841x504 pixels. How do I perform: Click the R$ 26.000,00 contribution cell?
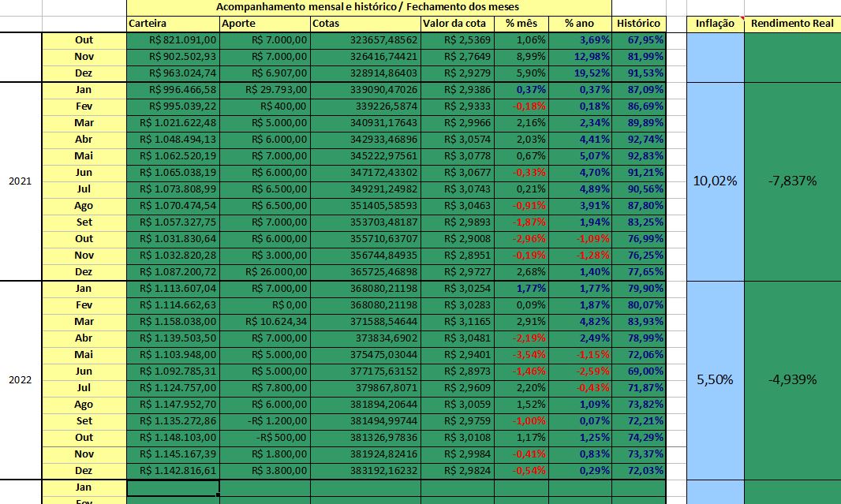265,272
